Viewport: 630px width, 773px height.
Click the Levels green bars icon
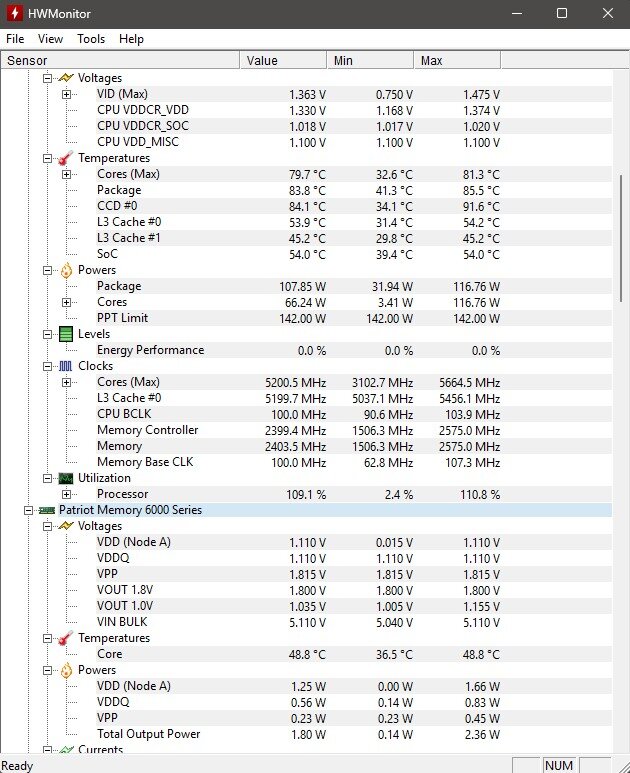(66, 334)
